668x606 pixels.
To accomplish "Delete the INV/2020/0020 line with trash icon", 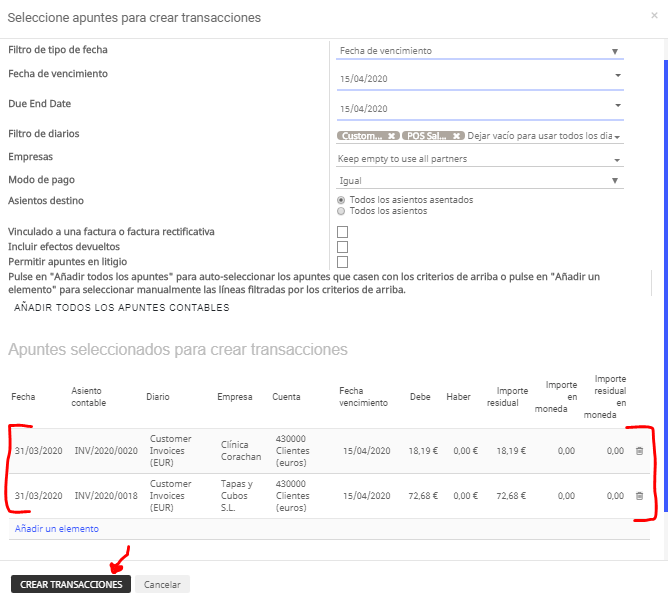I will coord(639,451).
